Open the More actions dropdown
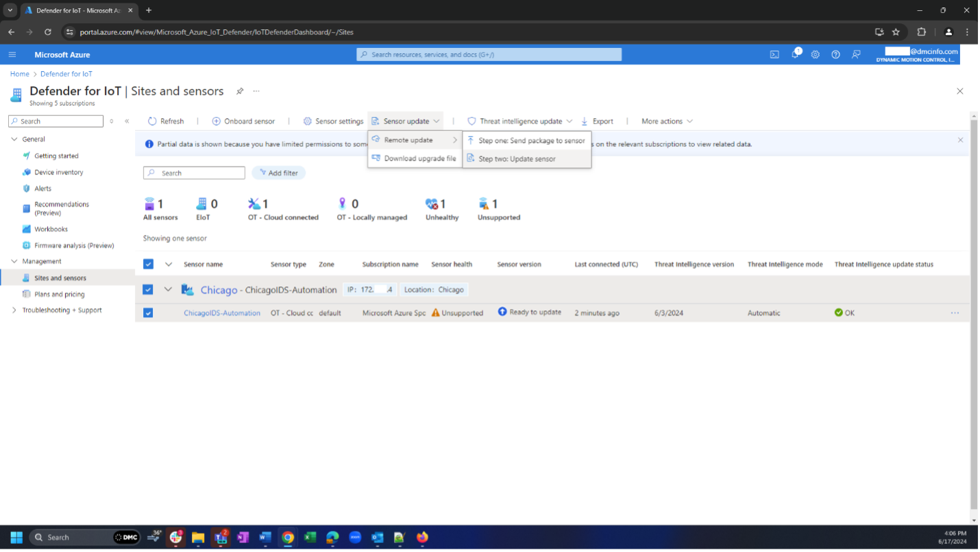 point(667,121)
